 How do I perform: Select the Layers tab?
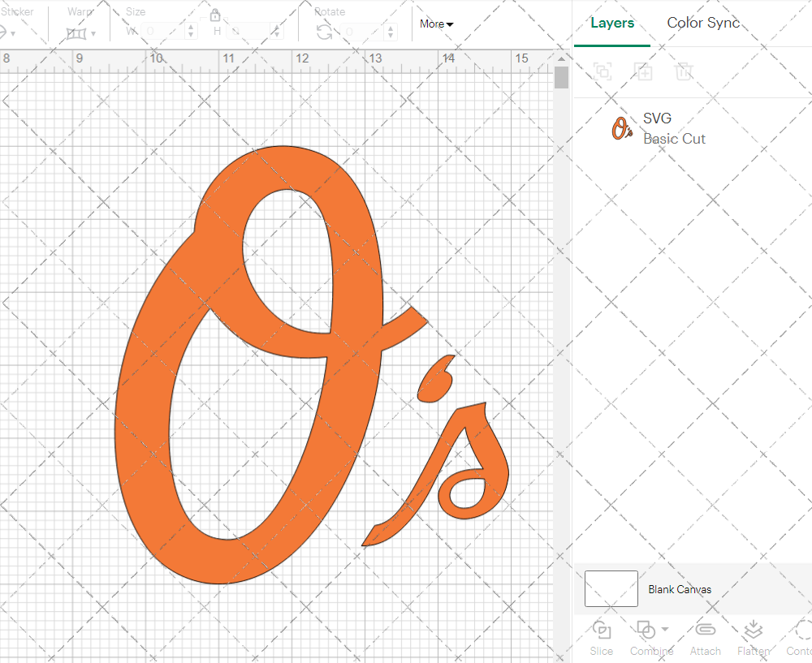tap(612, 23)
